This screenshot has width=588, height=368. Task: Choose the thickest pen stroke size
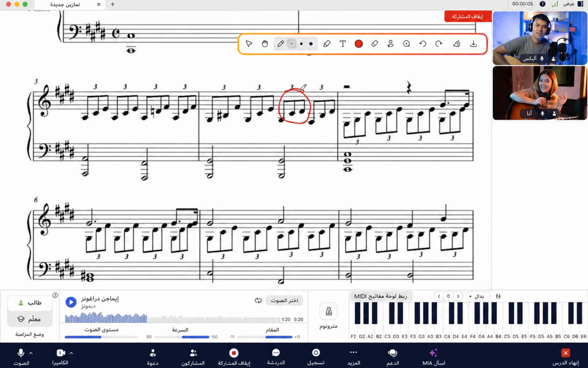pos(311,44)
